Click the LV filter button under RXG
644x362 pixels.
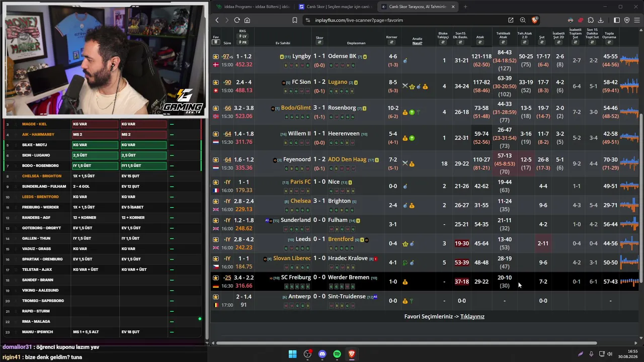click(x=243, y=36)
